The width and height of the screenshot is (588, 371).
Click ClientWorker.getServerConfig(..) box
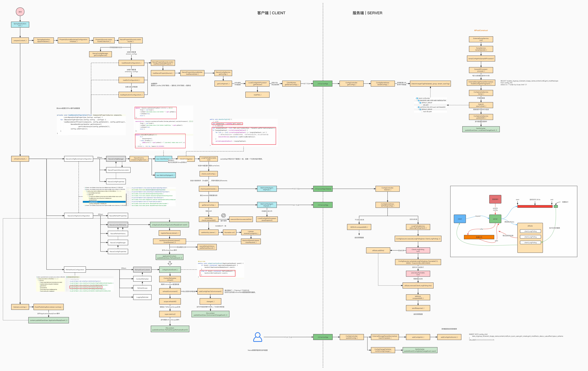click(x=292, y=84)
